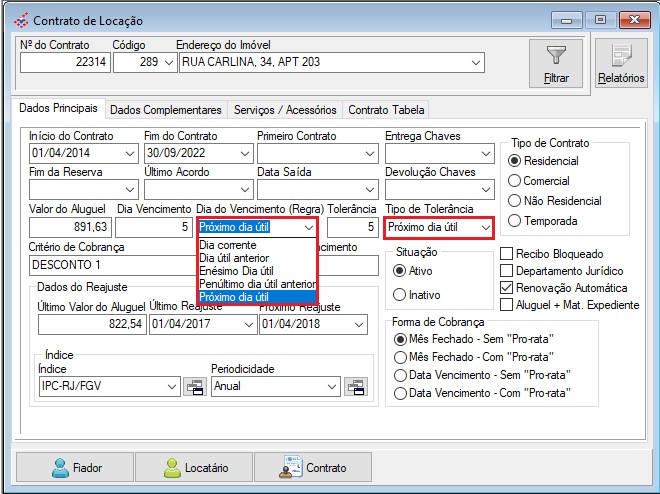Expand the Início do Contrato date picker

(130, 154)
